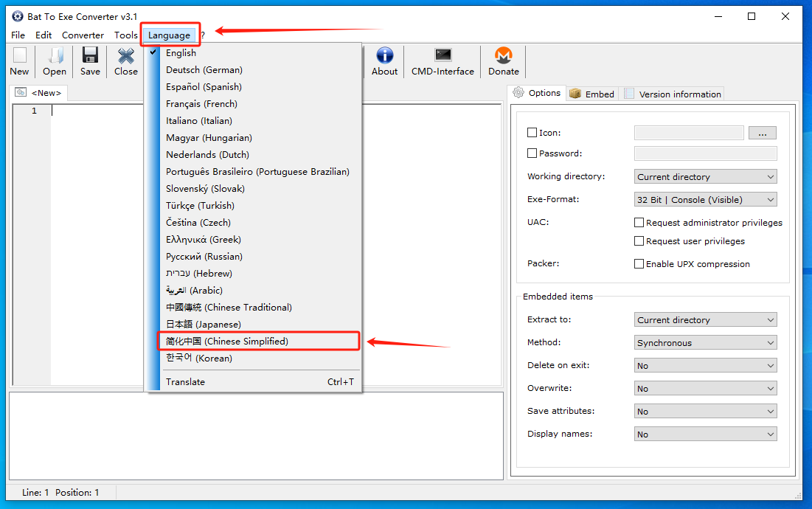Open the Extract to dropdown

click(705, 319)
